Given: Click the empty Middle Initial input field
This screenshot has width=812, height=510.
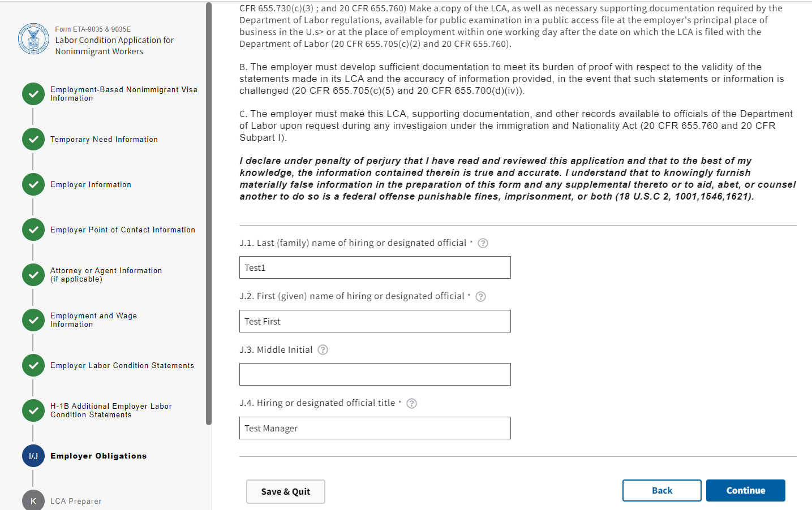Looking at the screenshot, I should 375,374.
